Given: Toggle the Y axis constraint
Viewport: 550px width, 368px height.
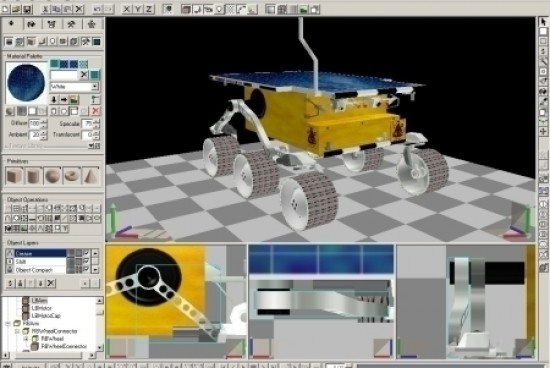Looking at the screenshot, I should (x=138, y=9).
